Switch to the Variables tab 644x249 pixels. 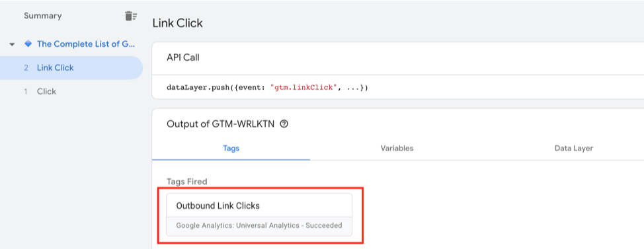click(397, 148)
